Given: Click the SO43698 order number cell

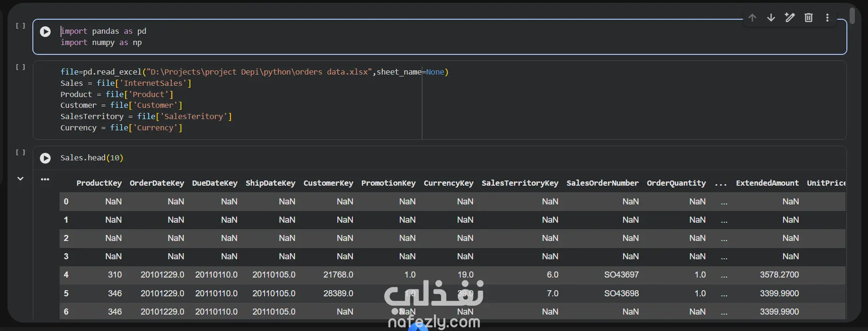Looking at the screenshot, I should (621, 293).
